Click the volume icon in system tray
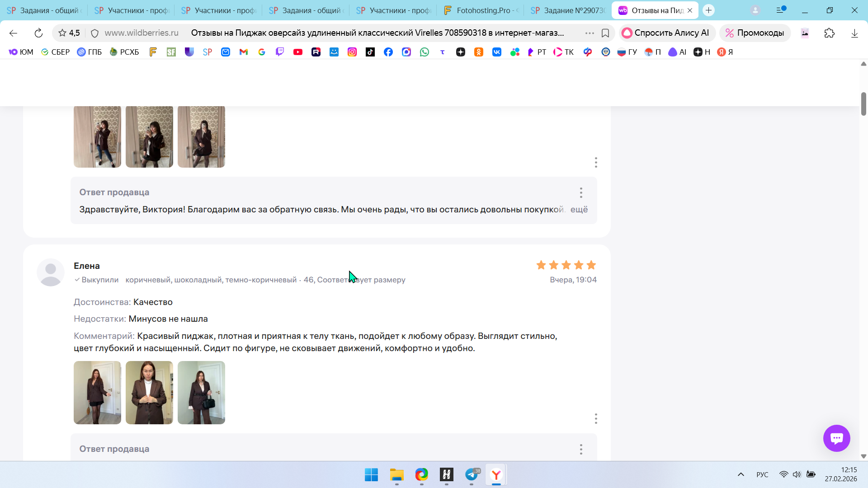 (x=797, y=474)
